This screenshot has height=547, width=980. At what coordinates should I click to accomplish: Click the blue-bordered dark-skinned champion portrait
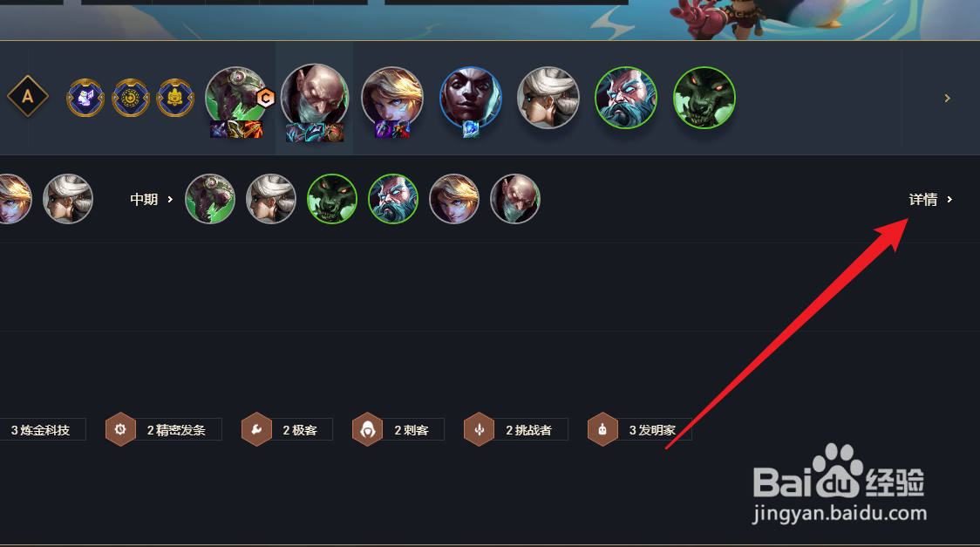[471, 99]
